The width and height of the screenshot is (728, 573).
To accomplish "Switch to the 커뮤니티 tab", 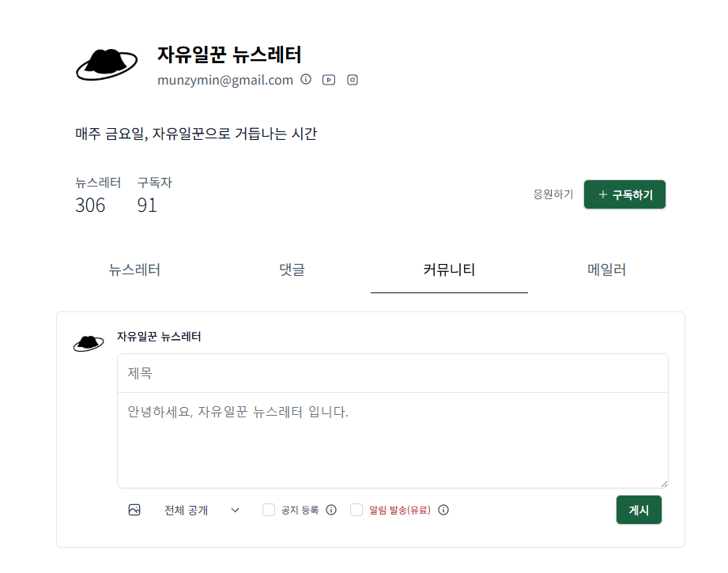I will tap(449, 270).
